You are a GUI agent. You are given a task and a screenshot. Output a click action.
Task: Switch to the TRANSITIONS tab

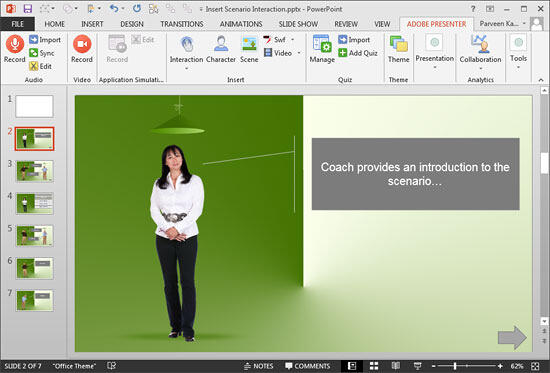tap(182, 24)
